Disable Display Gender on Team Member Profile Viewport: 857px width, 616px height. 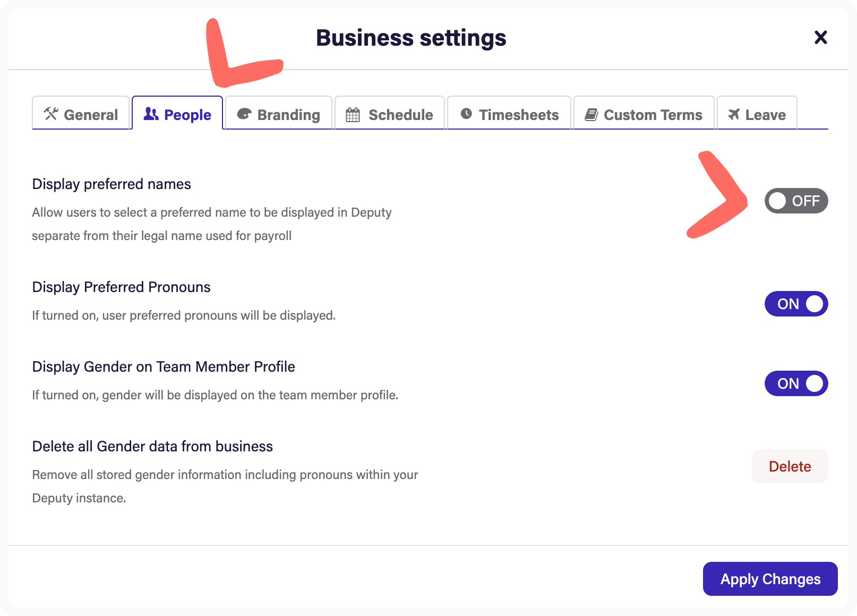[796, 383]
